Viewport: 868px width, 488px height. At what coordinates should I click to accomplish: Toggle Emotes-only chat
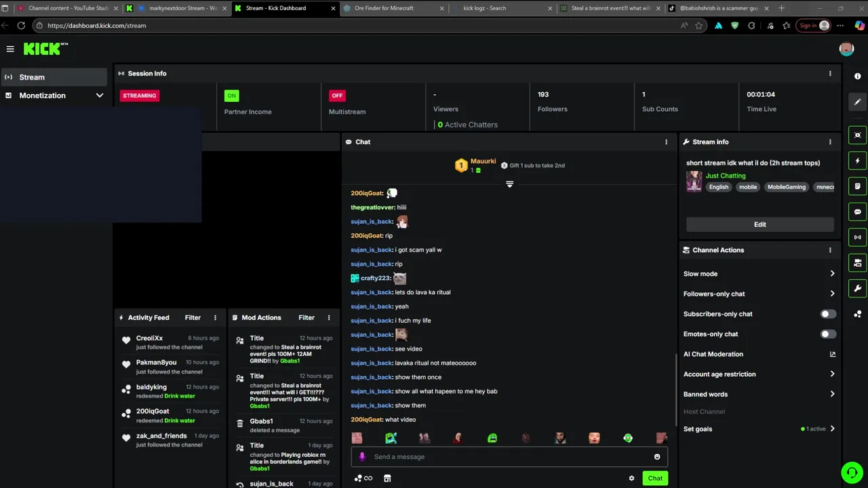click(x=828, y=334)
